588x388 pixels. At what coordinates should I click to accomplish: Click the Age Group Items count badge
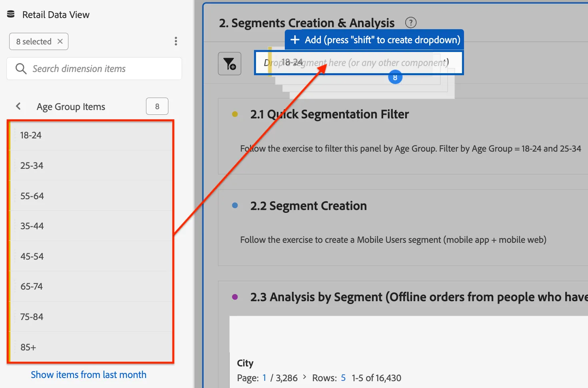(157, 106)
